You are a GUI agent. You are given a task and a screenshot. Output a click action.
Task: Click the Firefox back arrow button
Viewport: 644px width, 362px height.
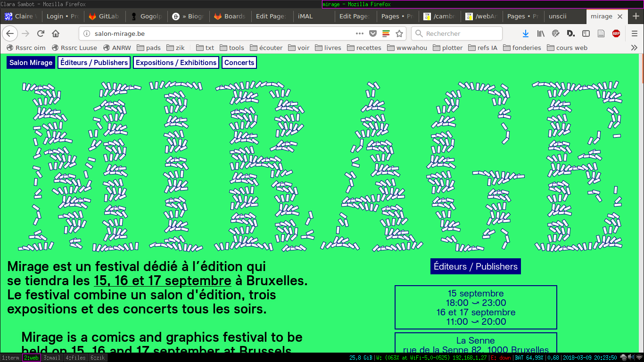coord(10,33)
